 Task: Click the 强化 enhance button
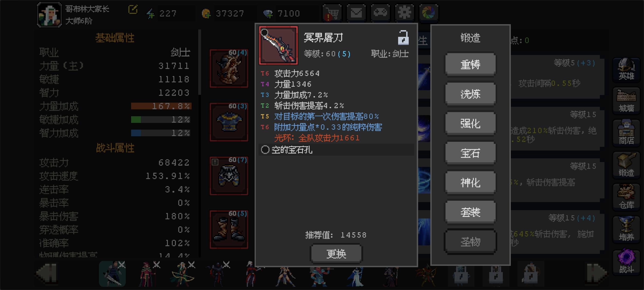pyautogui.click(x=470, y=124)
